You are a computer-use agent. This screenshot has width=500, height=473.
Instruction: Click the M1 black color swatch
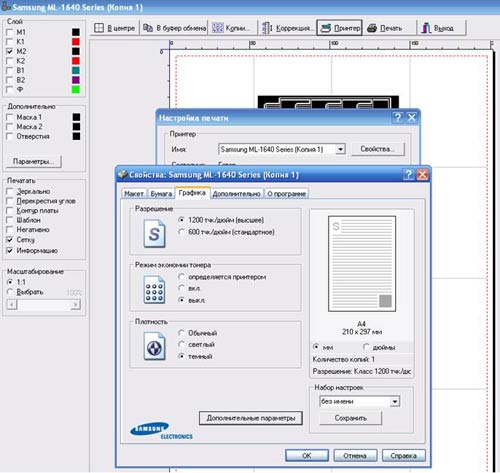point(76,32)
